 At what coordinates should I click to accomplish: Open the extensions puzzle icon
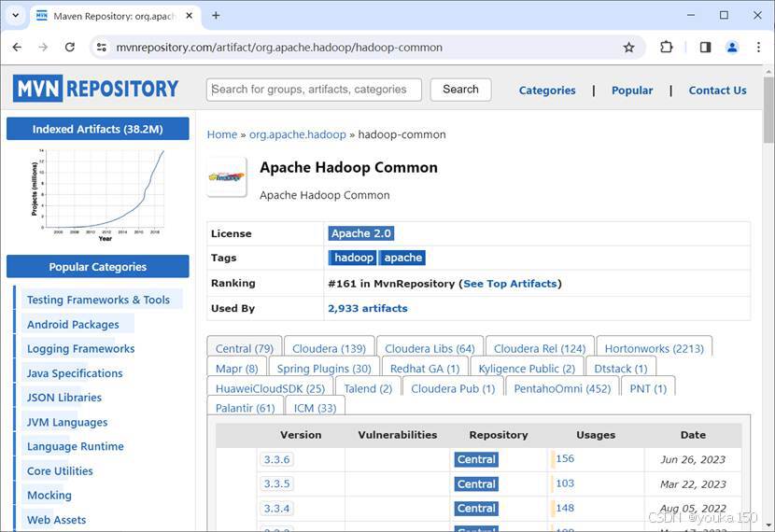click(x=667, y=48)
